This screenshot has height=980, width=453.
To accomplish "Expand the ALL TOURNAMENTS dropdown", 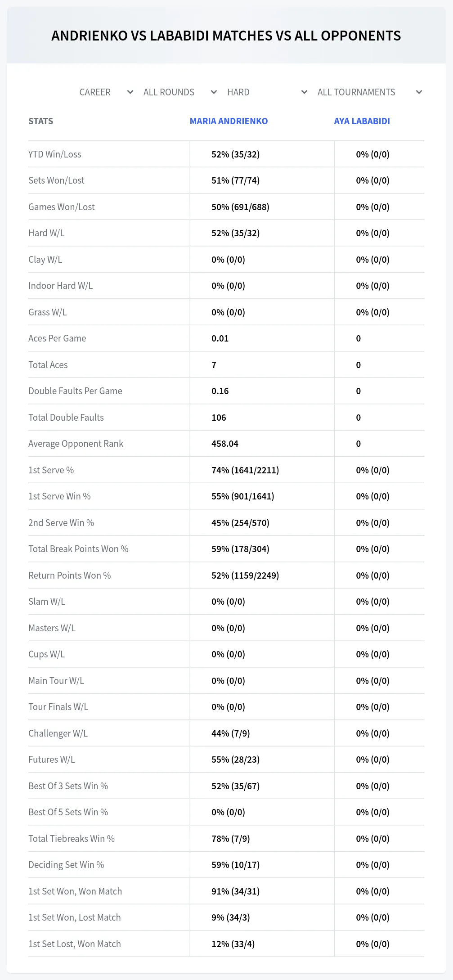I will pyautogui.click(x=369, y=92).
